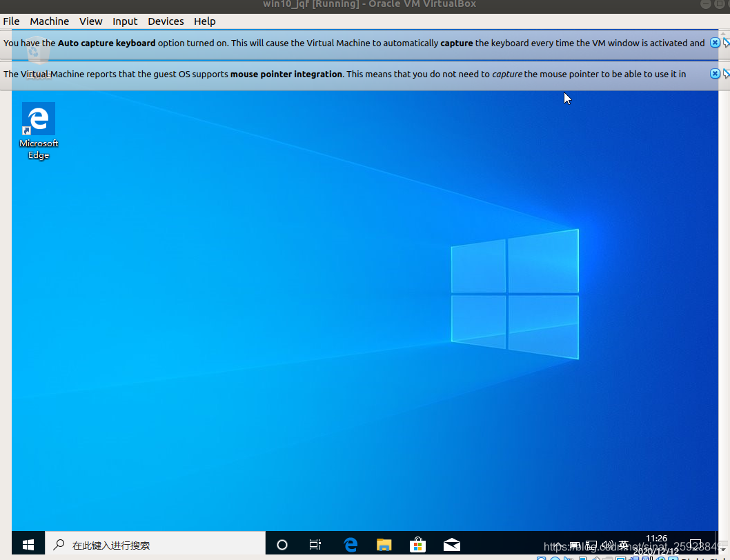730x560 pixels.
Task: Open Cortana from the taskbar
Action: [x=282, y=545]
